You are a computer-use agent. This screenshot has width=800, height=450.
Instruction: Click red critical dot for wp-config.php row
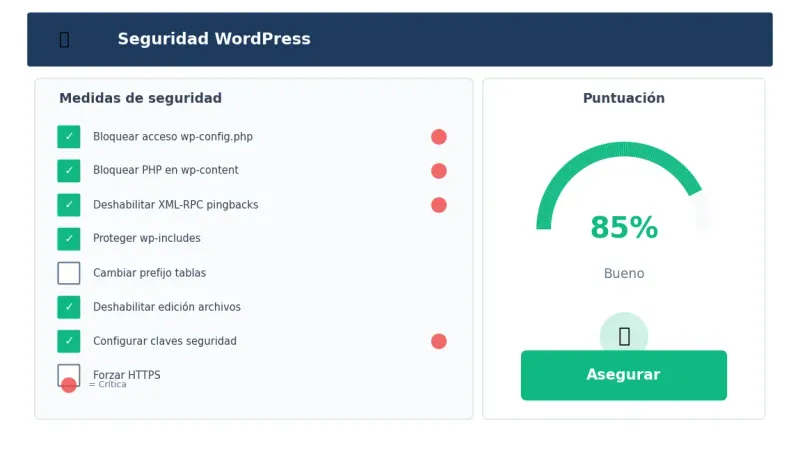[439, 137]
